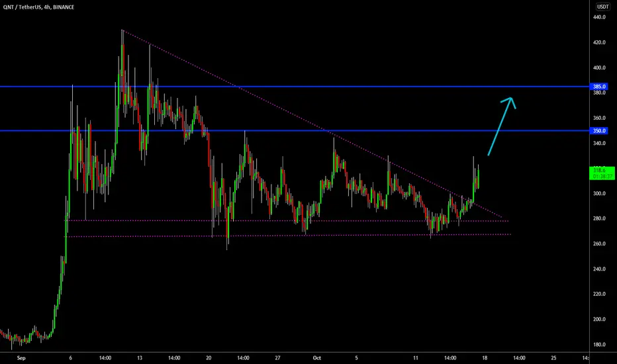
Task: Click the 300.0 price axis label
Action: coord(599,194)
